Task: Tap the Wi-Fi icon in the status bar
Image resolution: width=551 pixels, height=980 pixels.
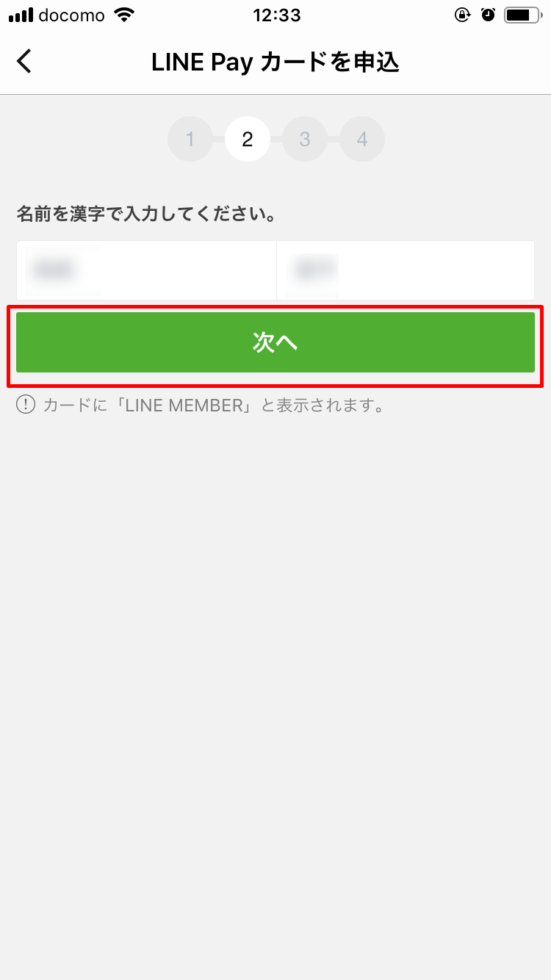Action: pos(126,15)
